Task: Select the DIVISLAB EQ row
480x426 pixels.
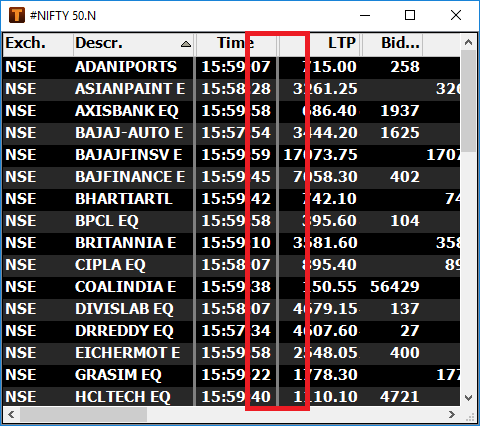Action: click(232, 309)
